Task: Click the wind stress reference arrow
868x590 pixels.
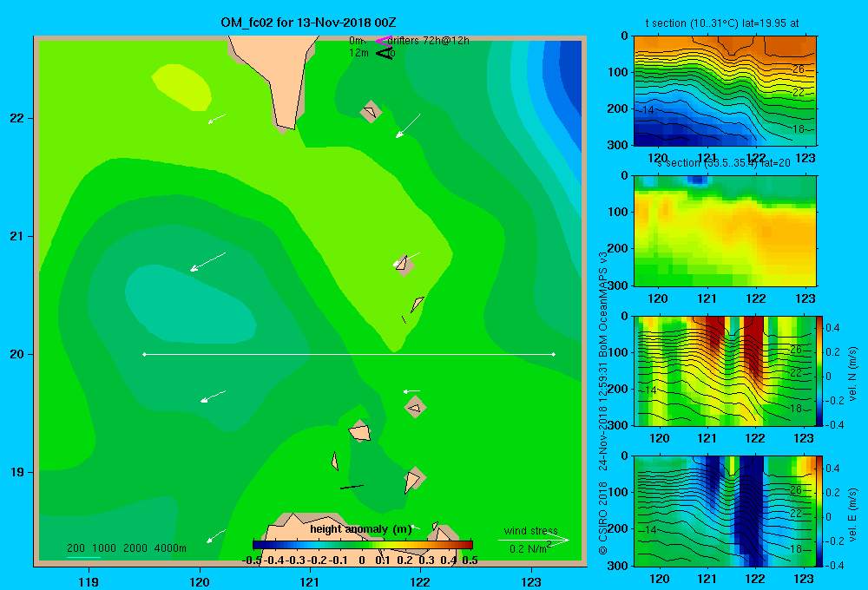Action: pyautogui.click(x=533, y=541)
